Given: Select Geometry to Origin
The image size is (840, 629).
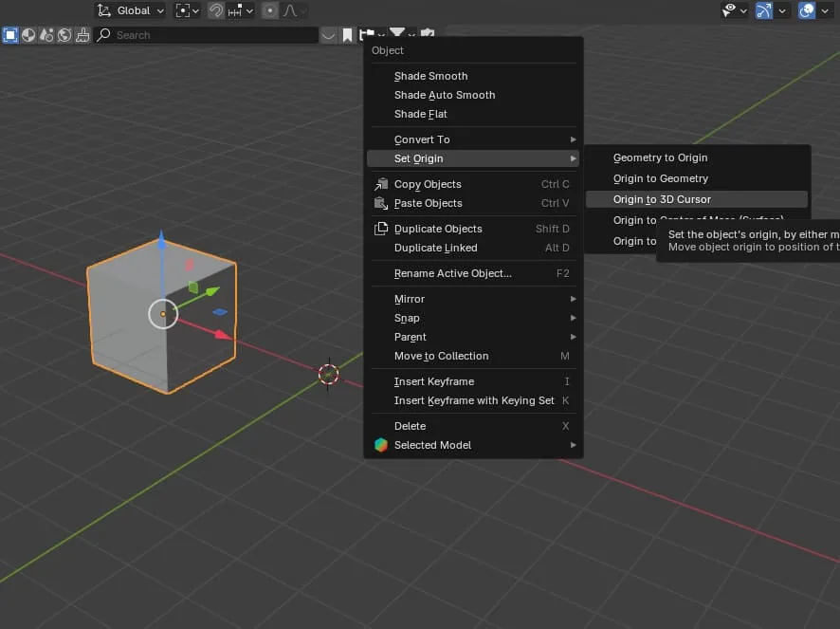Looking at the screenshot, I should 697,157.
